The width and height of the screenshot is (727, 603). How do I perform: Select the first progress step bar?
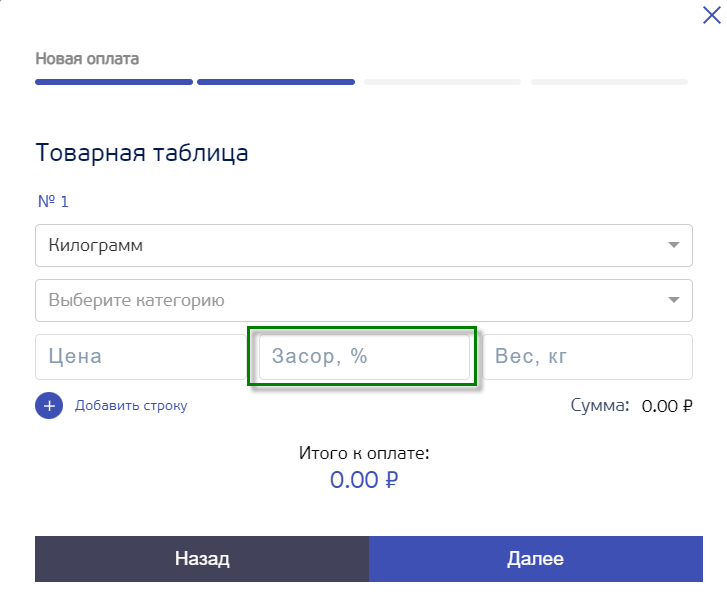point(114,82)
